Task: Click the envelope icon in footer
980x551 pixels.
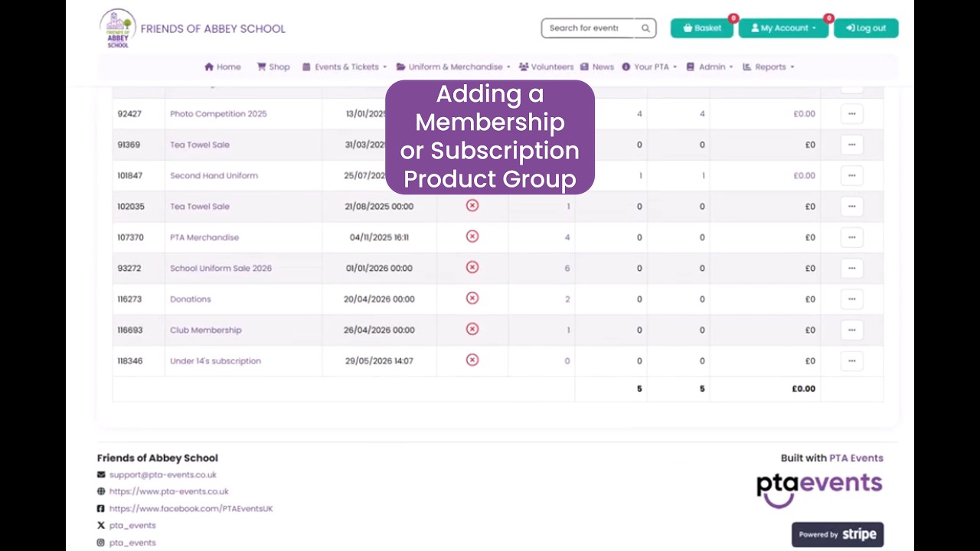Action: (101, 475)
